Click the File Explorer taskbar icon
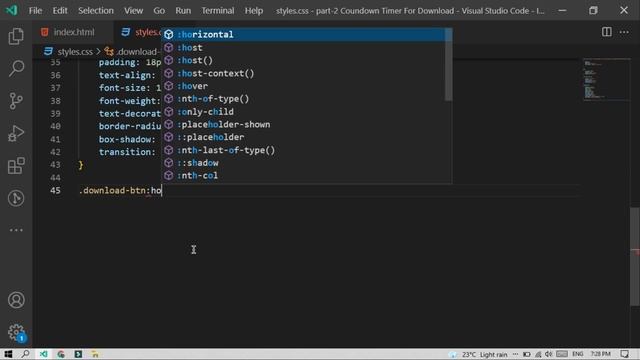 (x=95, y=354)
